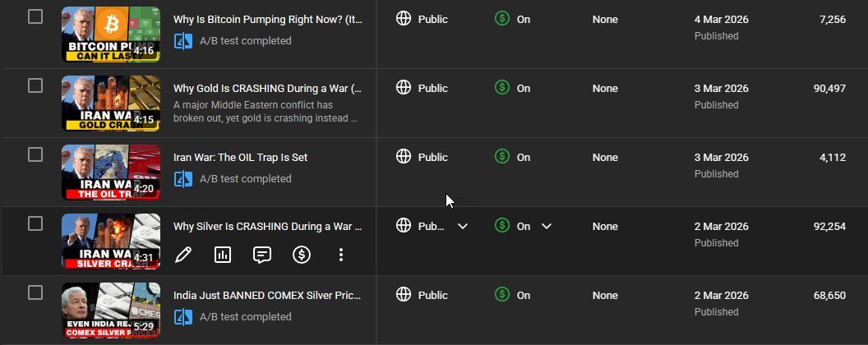Click green monetization icon on Bitcoin row
The height and width of the screenshot is (345, 868).
pos(502,19)
